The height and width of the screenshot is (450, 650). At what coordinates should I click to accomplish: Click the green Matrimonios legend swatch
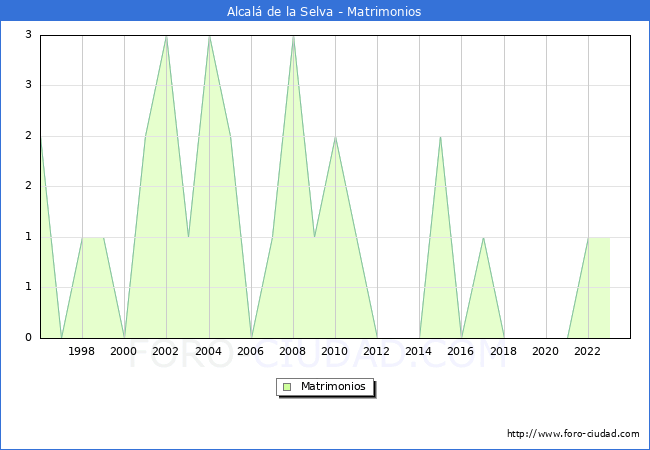(x=287, y=387)
